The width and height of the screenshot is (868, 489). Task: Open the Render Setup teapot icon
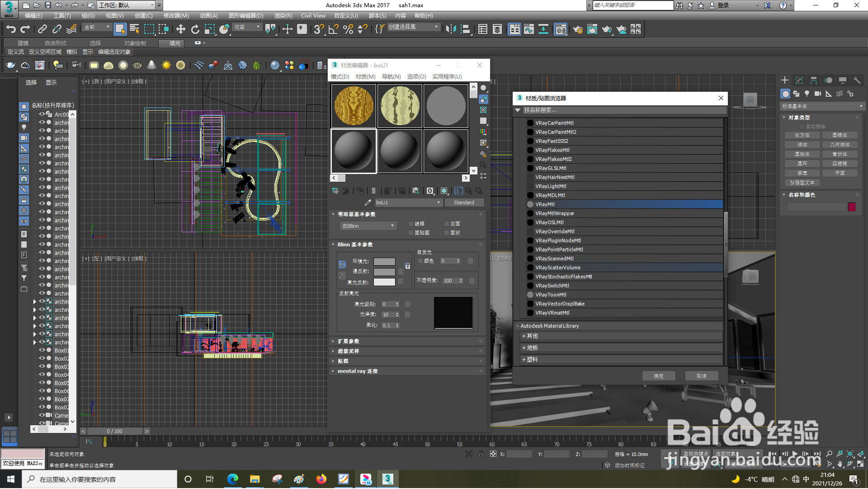click(x=578, y=29)
